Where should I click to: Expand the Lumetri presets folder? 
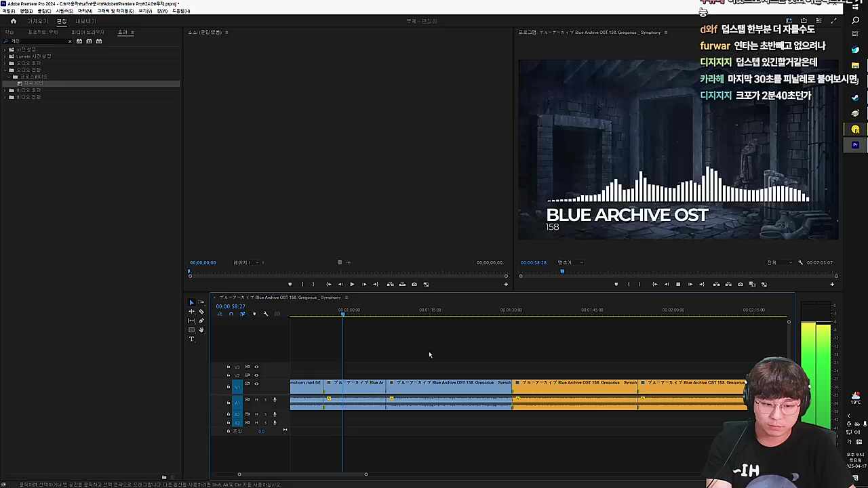pyautogui.click(x=5, y=56)
